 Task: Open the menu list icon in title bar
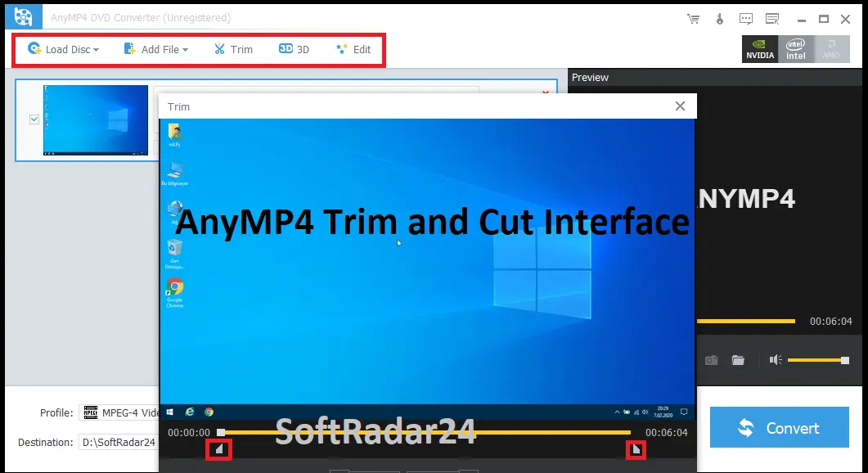(x=772, y=19)
